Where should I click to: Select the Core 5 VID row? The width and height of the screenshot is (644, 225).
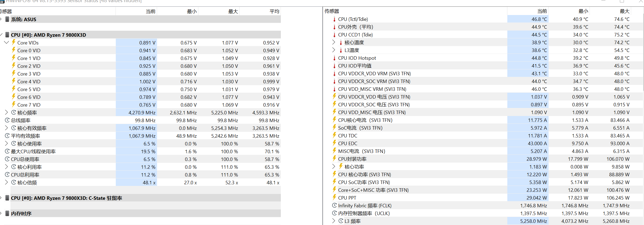[x=140, y=89]
